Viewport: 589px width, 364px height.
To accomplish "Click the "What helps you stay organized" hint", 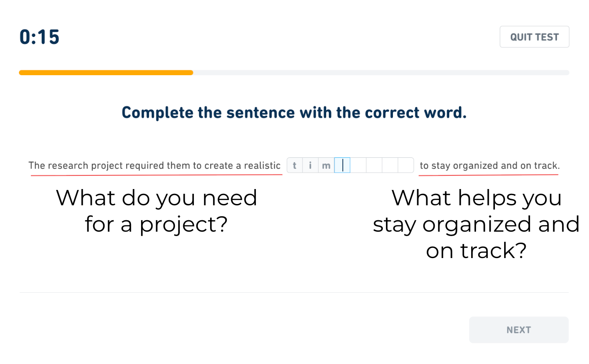I will point(476,224).
